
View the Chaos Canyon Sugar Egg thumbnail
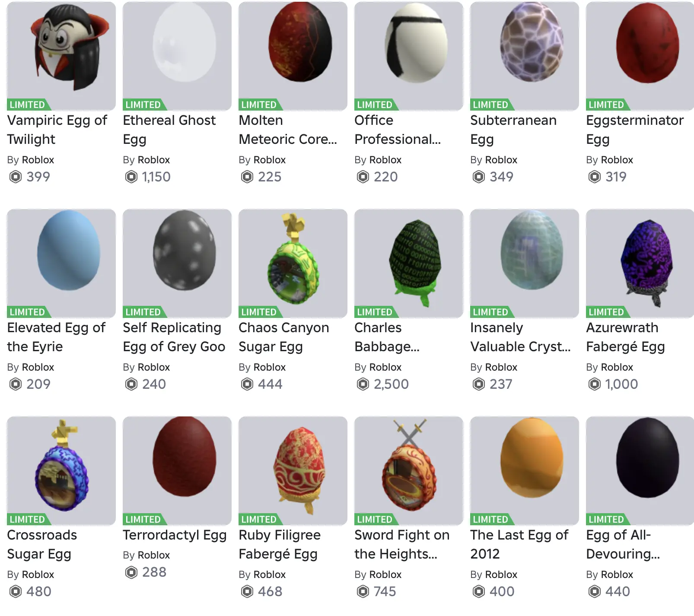pos(293,264)
